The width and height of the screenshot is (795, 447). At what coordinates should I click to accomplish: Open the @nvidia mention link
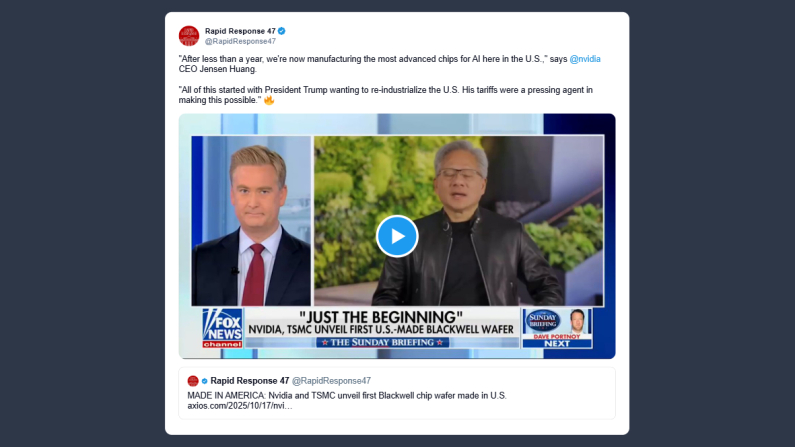(x=585, y=59)
